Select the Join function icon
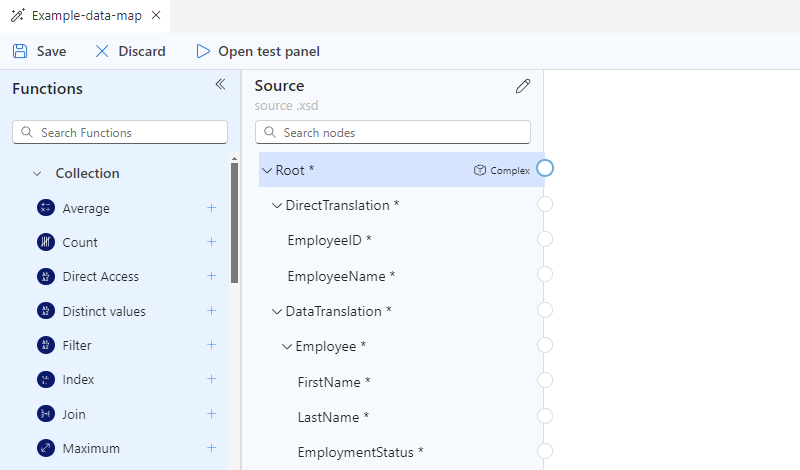Viewport: 800px width, 470px height. tap(46, 414)
